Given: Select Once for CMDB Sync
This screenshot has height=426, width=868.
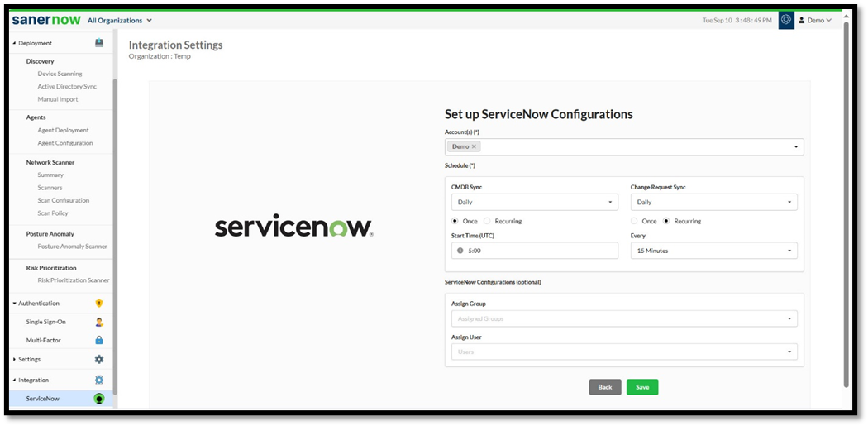Looking at the screenshot, I should [455, 221].
